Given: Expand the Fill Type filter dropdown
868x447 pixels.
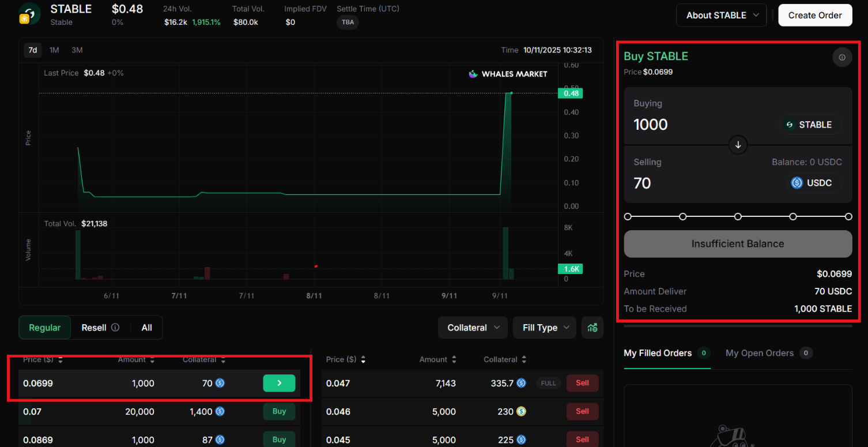Looking at the screenshot, I should pos(545,328).
